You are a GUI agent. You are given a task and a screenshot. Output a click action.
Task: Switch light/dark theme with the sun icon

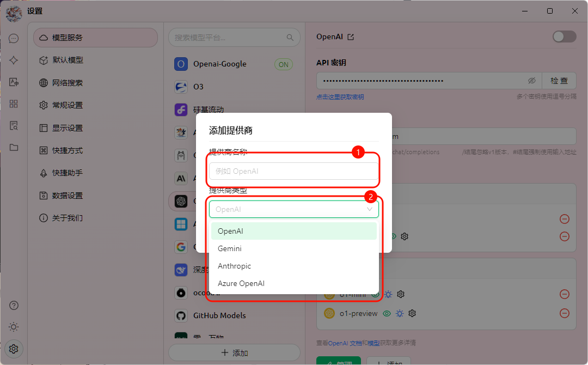tap(14, 327)
